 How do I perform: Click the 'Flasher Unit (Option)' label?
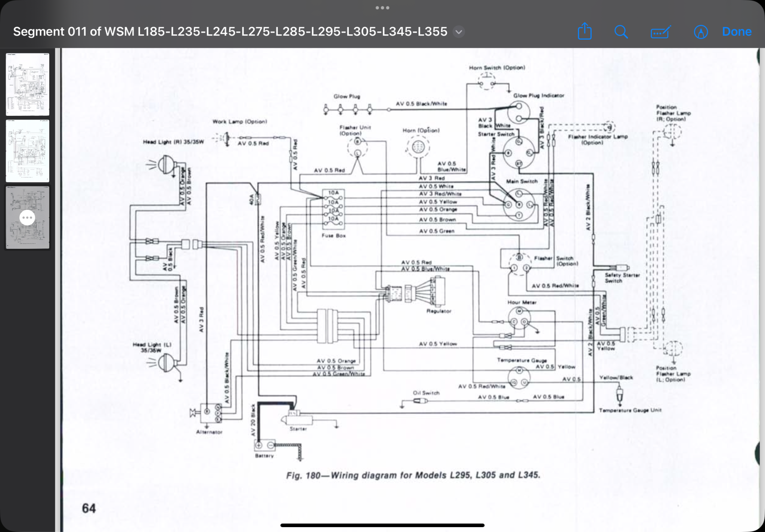point(355,130)
